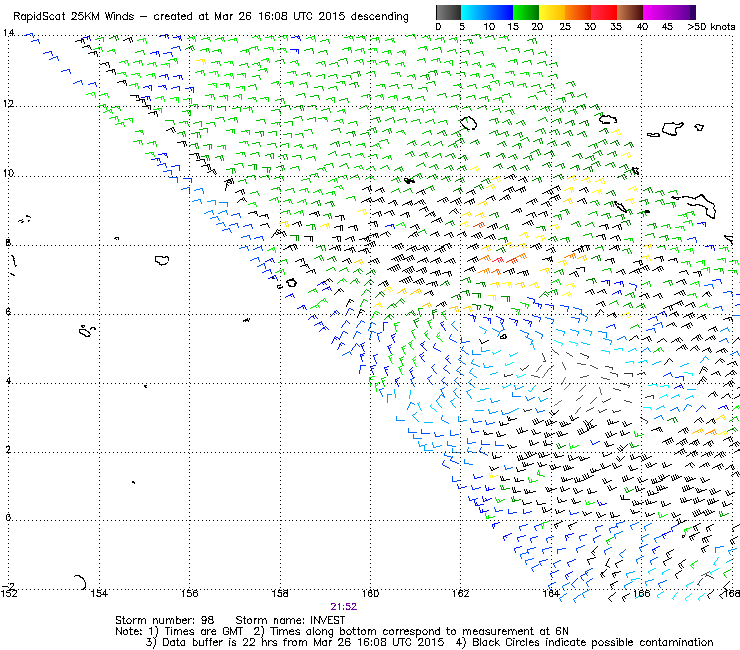740x650 pixels.
Task: Click the "RapidScat 25KM Winds" title text
Action: point(74,17)
